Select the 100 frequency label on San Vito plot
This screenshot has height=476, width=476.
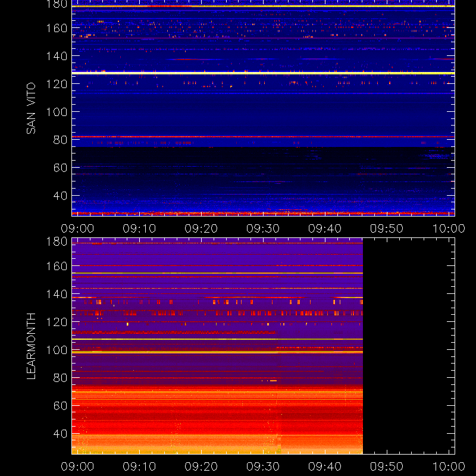click(57, 112)
